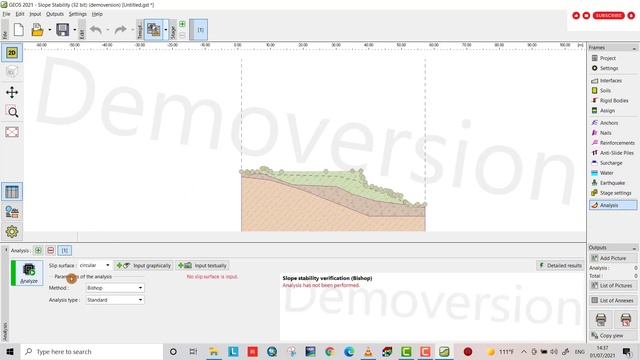
Task: Create a new file with the blank page icon
Action: [18, 30]
